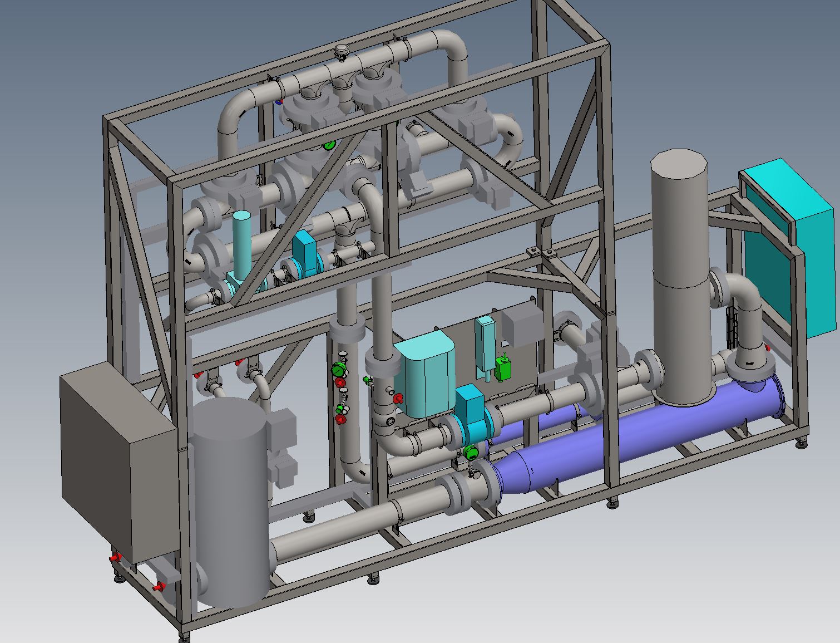Click the red knob on the center vertical pipe
Image resolution: width=840 pixels, height=643 pixels.
(x=398, y=399)
